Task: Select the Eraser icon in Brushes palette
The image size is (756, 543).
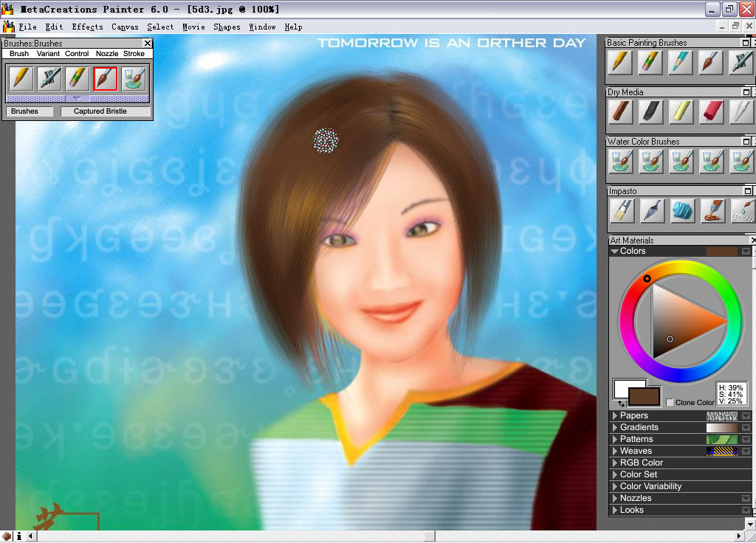Action: click(x=77, y=79)
